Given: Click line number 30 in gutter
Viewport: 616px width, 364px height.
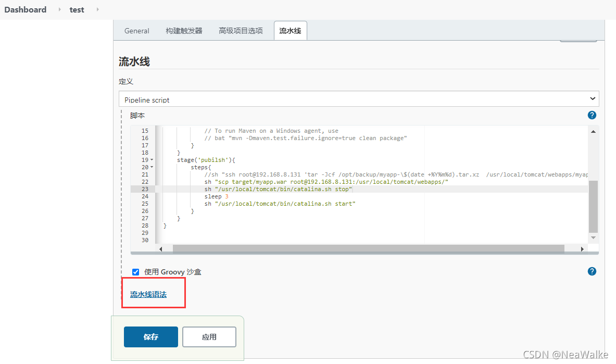Looking at the screenshot, I should coord(145,240).
